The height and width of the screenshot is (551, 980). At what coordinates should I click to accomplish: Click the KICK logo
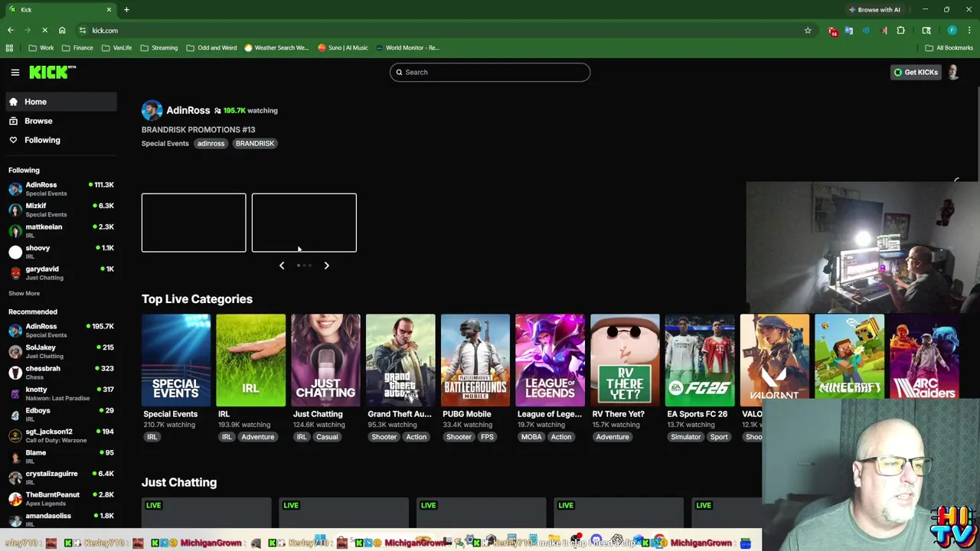[x=53, y=72]
